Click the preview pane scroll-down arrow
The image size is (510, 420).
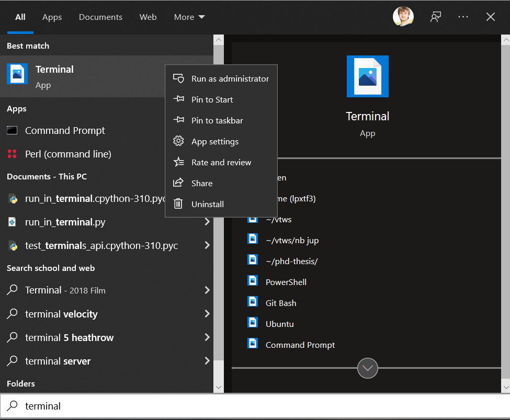(x=505, y=387)
